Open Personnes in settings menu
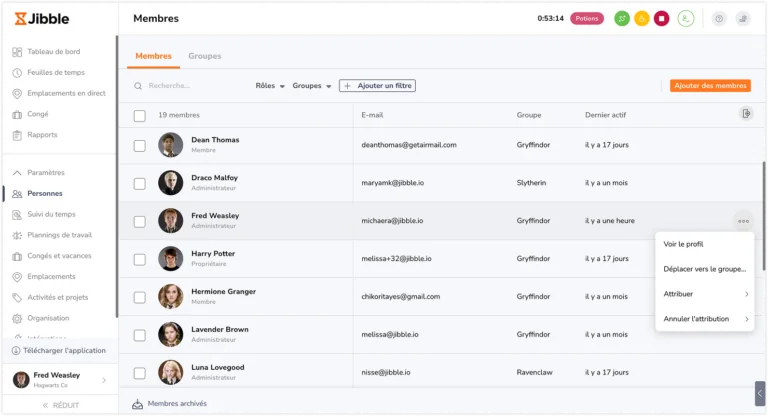This screenshot has width=768, height=416. (45, 194)
